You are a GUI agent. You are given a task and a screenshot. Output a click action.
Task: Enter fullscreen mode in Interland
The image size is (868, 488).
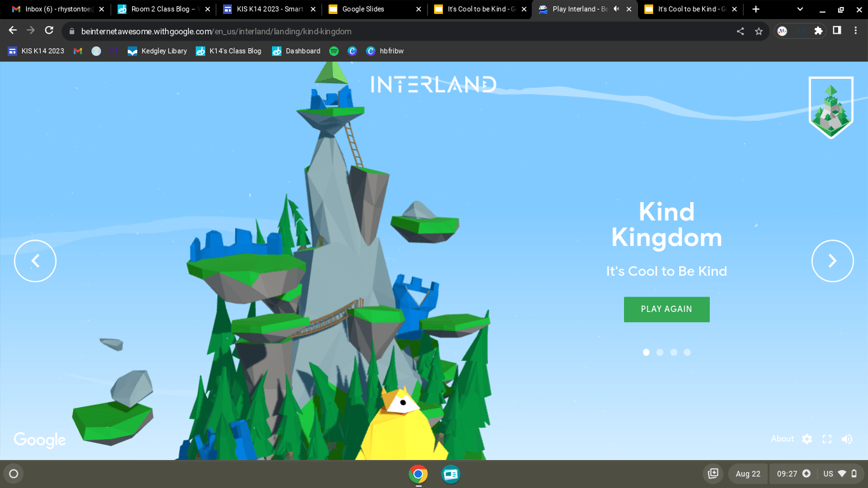click(827, 439)
